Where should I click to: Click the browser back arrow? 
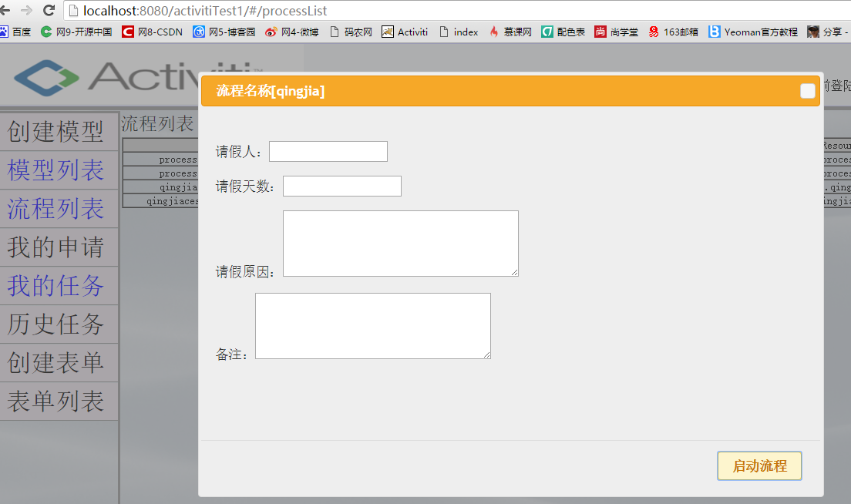5,10
